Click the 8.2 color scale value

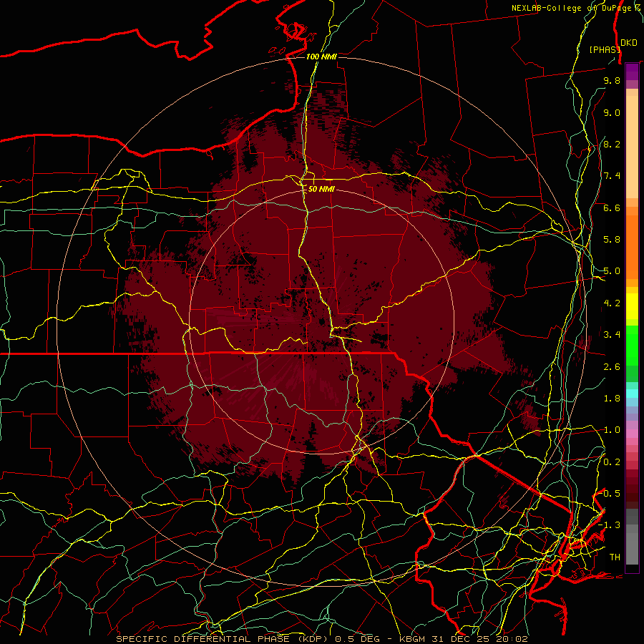click(x=612, y=144)
